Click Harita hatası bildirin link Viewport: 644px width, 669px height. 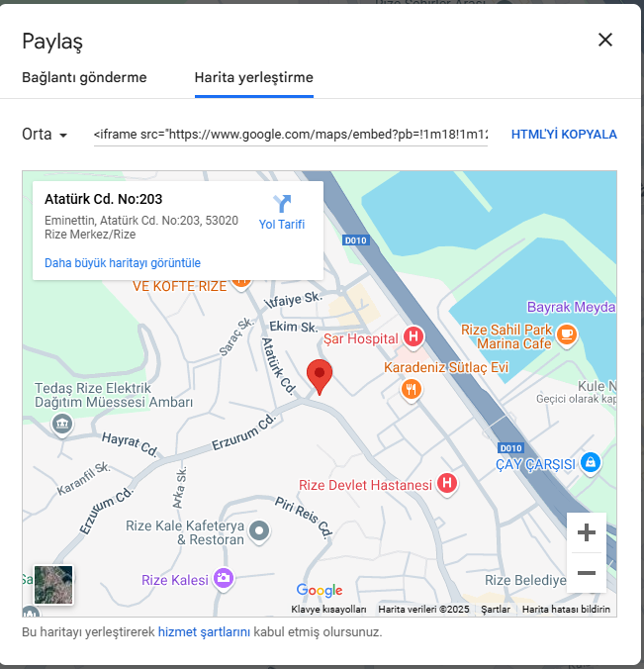(566, 610)
